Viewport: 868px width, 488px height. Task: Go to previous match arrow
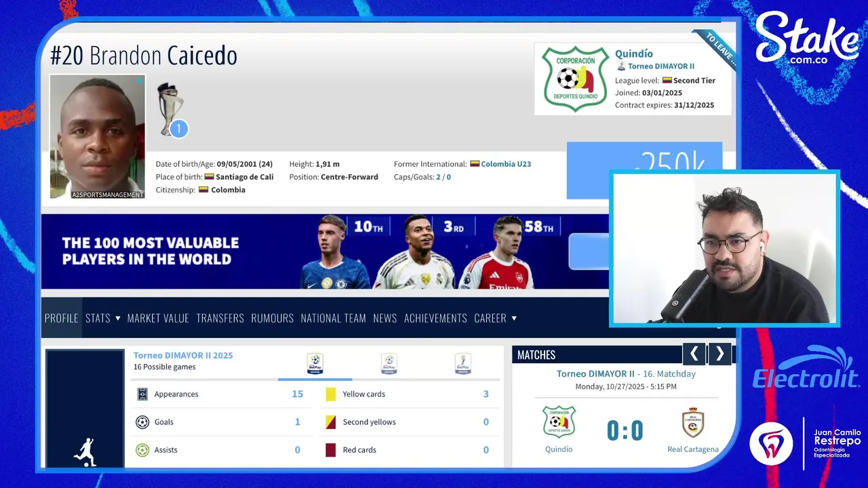(694, 354)
